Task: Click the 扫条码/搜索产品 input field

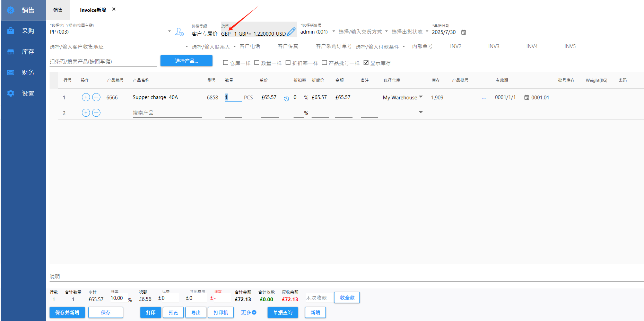Action: tap(103, 62)
